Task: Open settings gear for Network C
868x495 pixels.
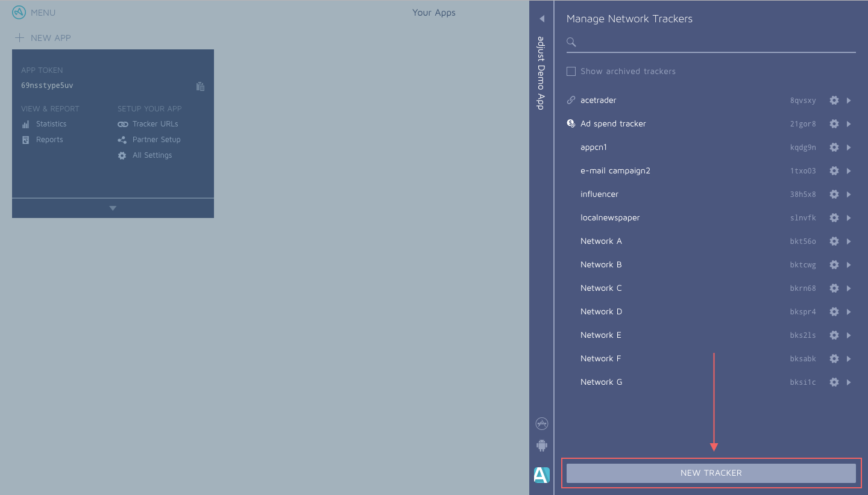Action: [834, 288]
